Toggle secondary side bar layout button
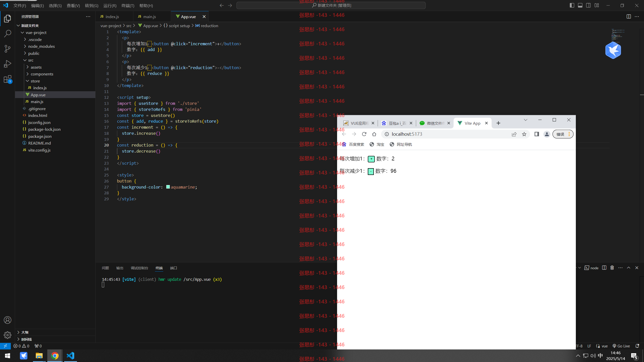Screen dimensions: 644x362 point(588,6)
